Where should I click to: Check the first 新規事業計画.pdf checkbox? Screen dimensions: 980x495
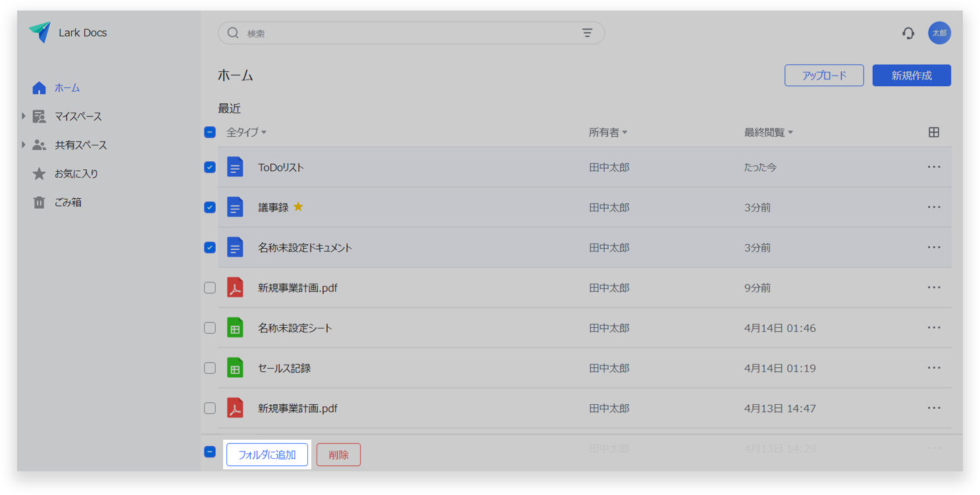(x=210, y=288)
